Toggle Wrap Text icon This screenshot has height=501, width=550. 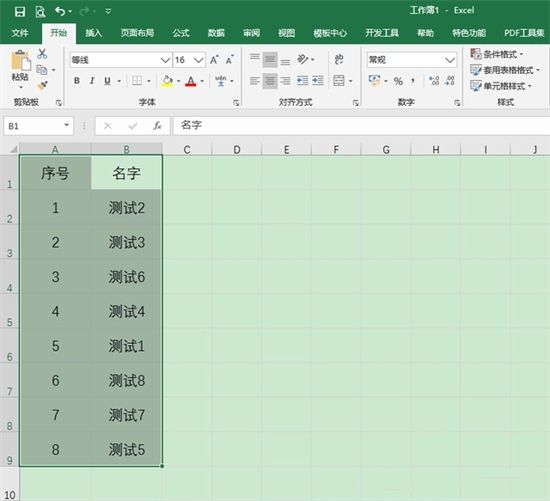(x=338, y=59)
